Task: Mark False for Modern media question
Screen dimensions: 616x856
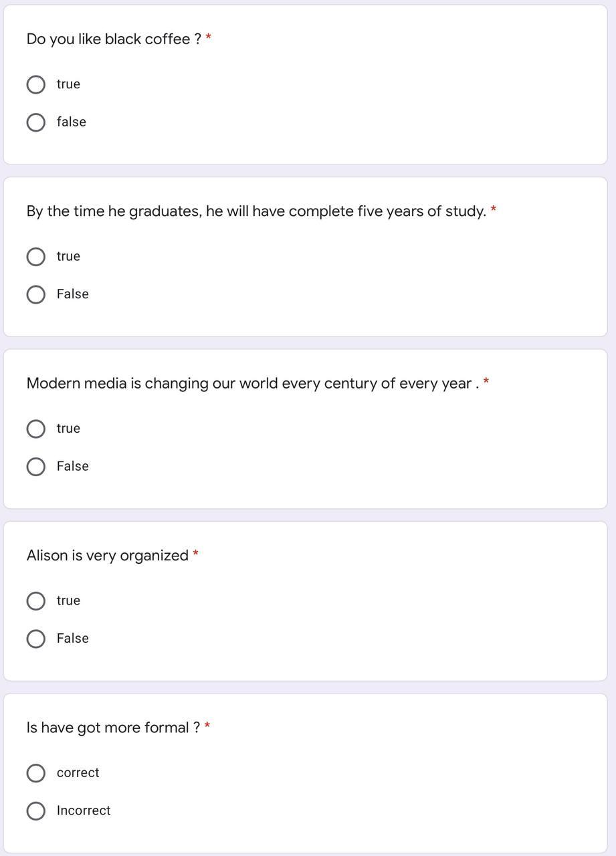Action: [36, 467]
